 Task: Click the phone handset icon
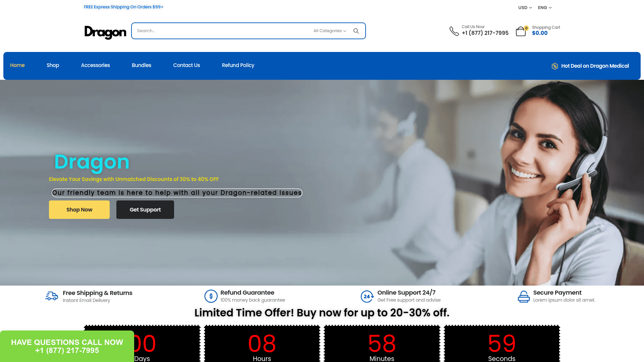tap(454, 31)
